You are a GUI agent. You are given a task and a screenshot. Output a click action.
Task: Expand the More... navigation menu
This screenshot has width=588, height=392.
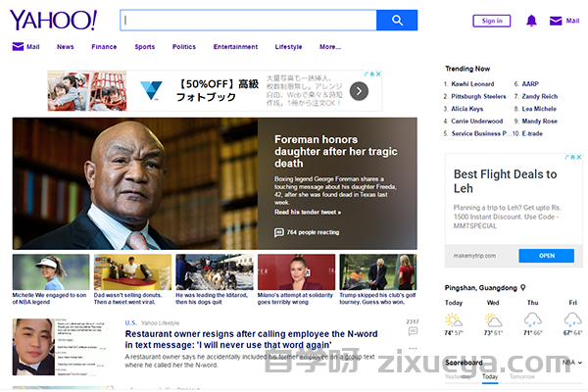pos(330,47)
